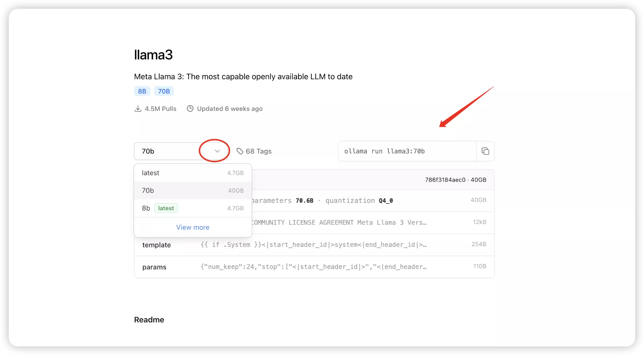Select the latest option in dropdown

[193, 173]
